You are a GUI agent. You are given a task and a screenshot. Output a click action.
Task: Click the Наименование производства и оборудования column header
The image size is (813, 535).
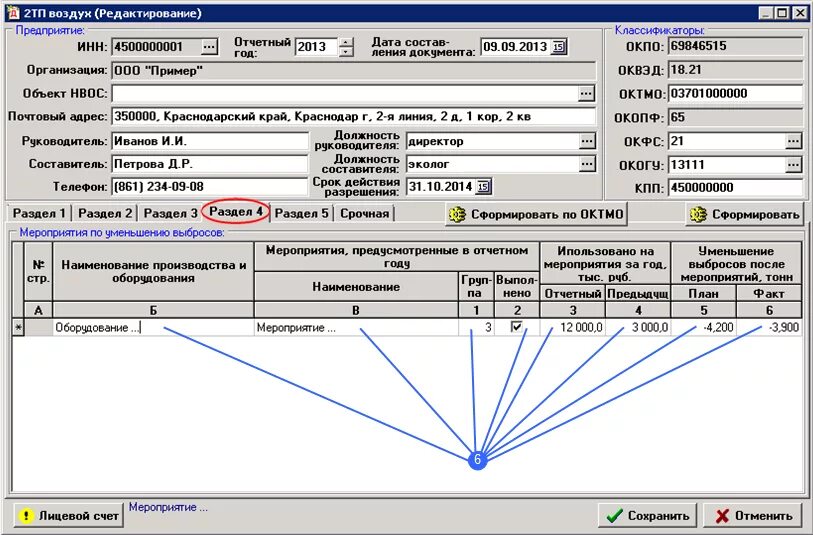[x=153, y=271]
